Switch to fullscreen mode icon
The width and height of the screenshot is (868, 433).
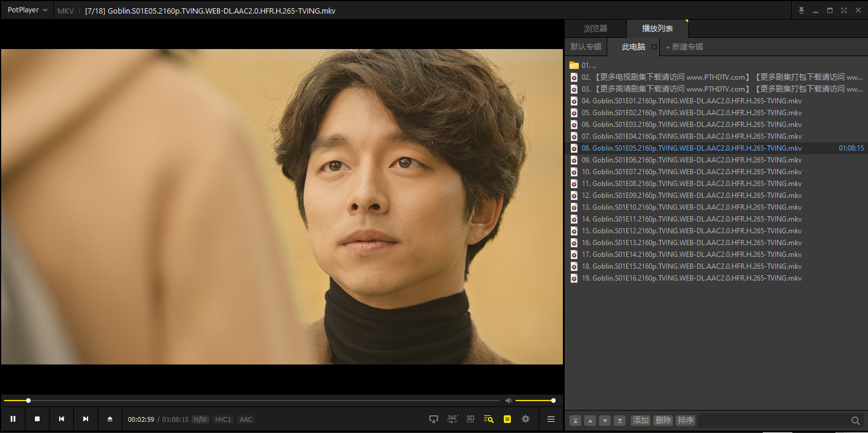point(844,10)
